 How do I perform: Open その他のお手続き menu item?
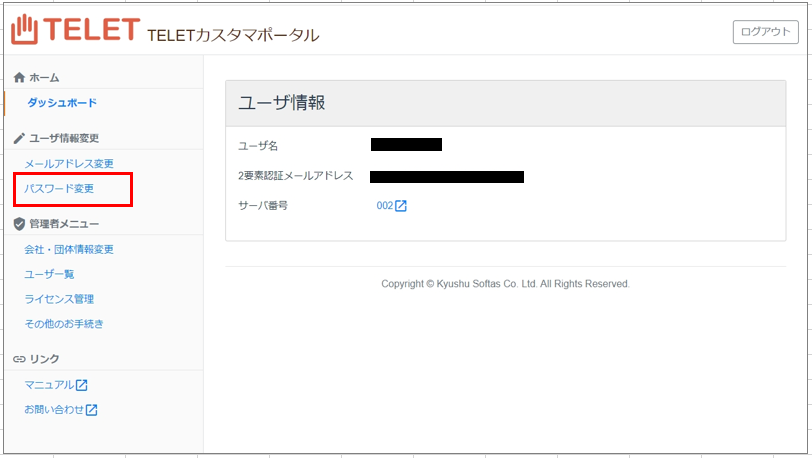(64, 324)
